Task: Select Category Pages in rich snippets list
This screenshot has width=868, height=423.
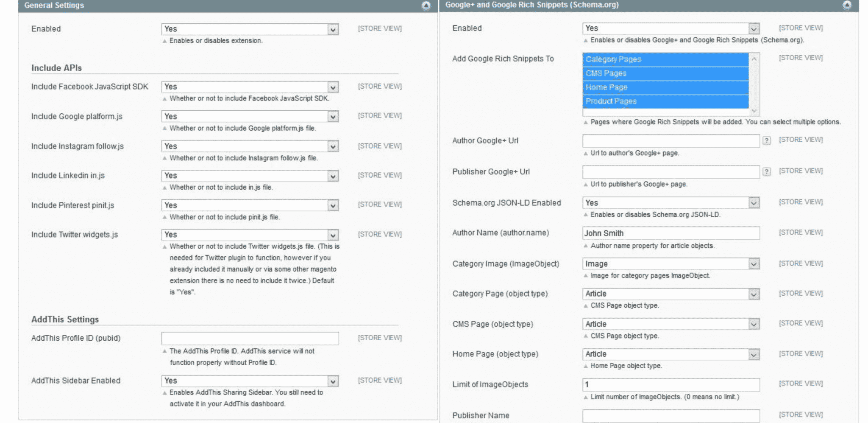Action: pyautogui.click(x=666, y=59)
